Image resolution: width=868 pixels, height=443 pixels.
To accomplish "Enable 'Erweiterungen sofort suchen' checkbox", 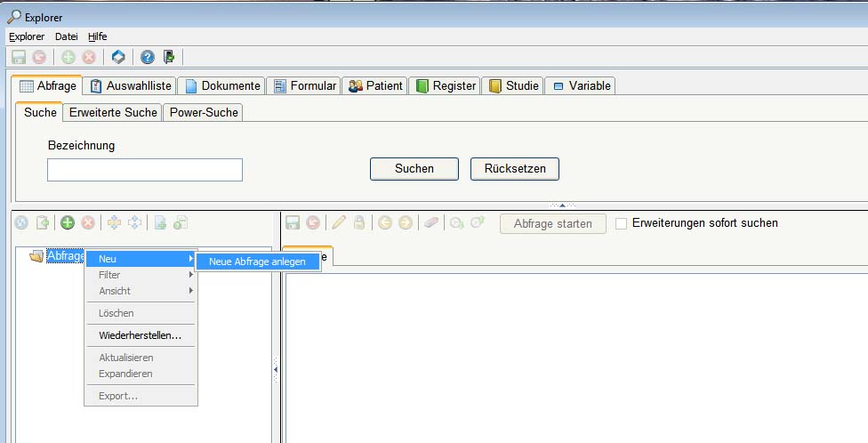I will [622, 223].
